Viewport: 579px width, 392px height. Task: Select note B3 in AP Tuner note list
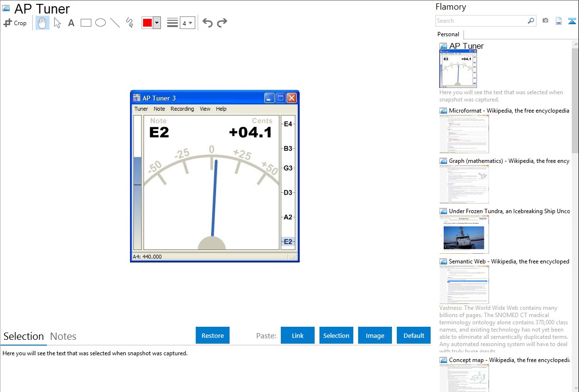[x=288, y=148]
